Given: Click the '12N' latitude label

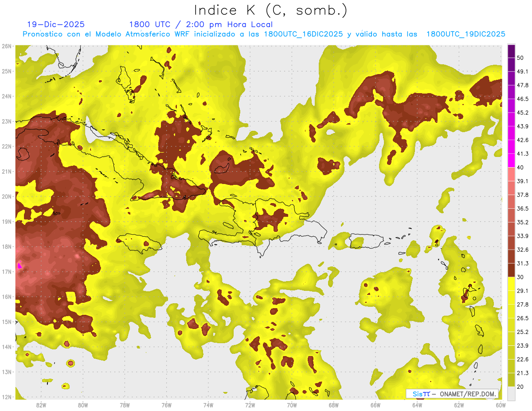Looking at the screenshot, I should 7,397.
